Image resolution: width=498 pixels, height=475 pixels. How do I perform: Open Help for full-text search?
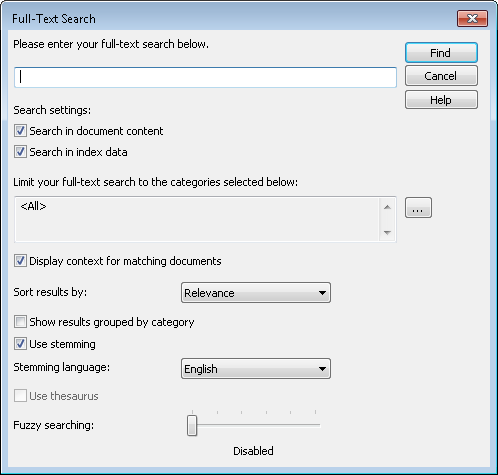click(x=441, y=100)
